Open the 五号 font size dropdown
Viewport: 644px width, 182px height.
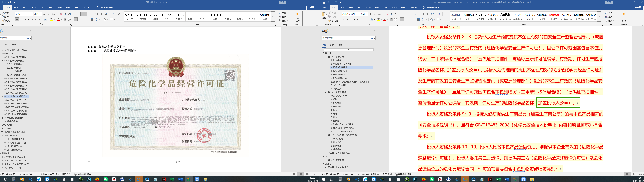pyautogui.click(x=367, y=14)
